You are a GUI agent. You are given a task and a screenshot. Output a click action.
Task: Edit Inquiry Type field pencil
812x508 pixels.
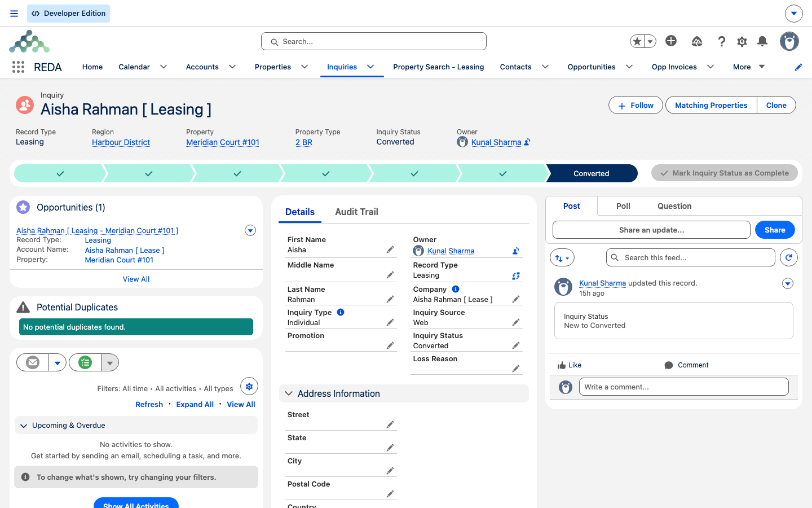pyautogui.click(x=390, y=322)
